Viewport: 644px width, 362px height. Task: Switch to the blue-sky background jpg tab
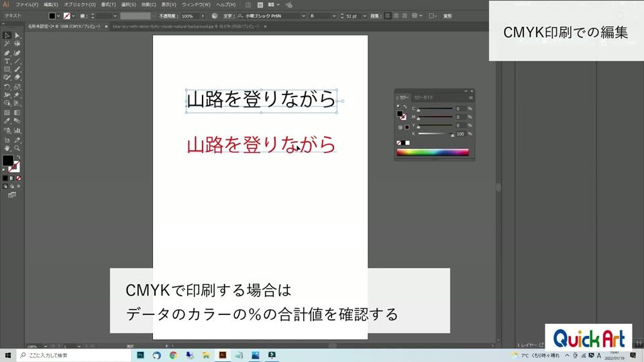click(186, 26)
